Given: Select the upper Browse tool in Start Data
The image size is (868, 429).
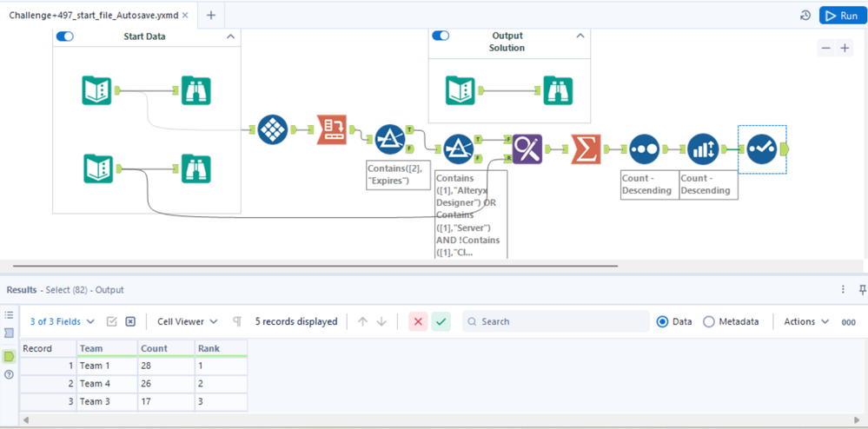Looking at the screenshot, I should click(196, 90).
